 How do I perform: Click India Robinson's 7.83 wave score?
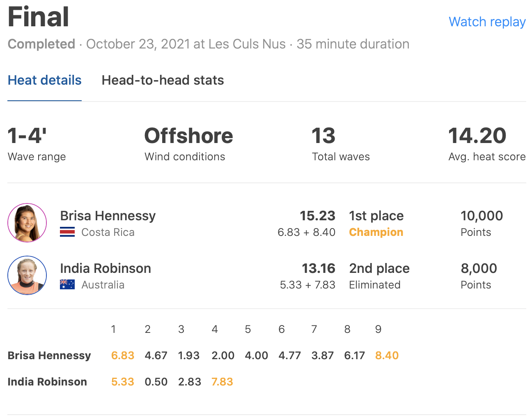pos(222,382)
